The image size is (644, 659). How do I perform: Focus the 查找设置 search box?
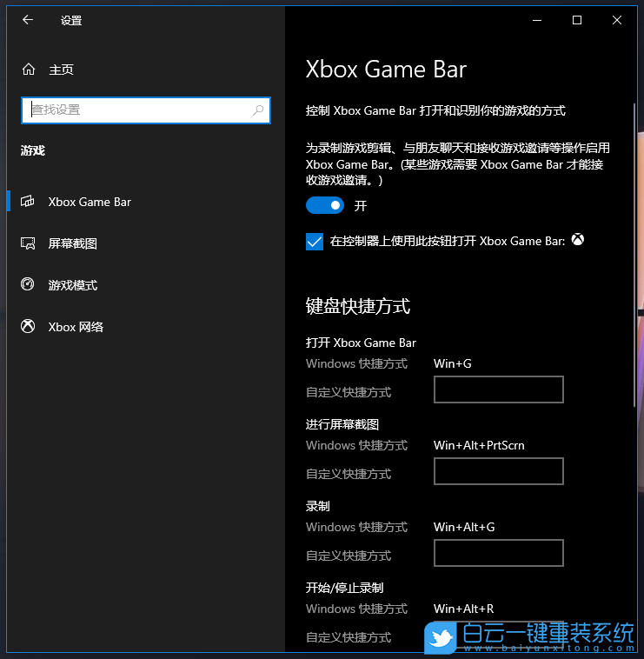coord(146,110)
